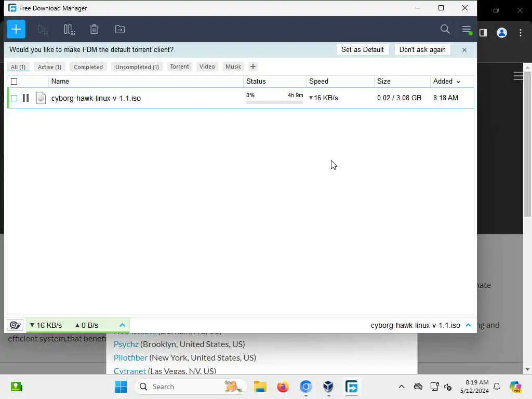The image size is (532, 399).
Task: Open Copilot preview icon in taskbar
Action: click(515, 387)
